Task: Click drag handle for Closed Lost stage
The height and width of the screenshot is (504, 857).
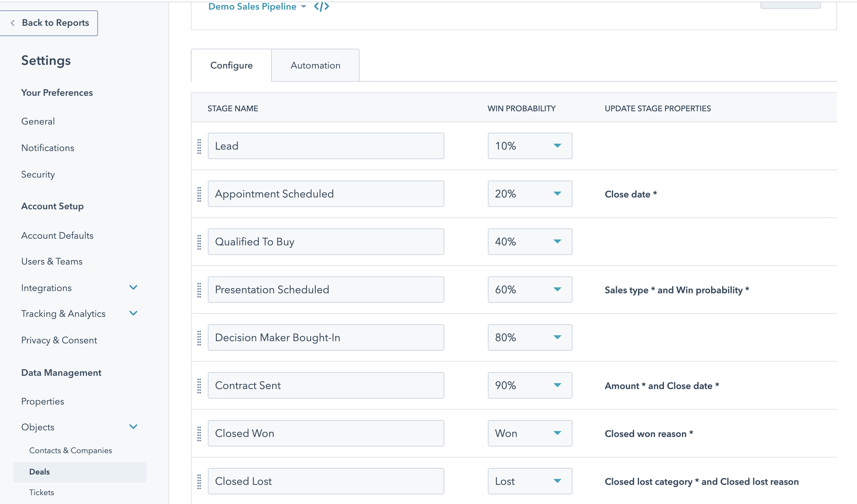Action: 199,482
